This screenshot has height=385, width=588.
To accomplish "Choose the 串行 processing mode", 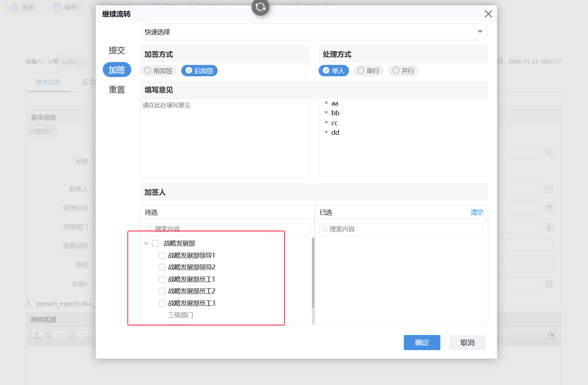I will coord(369,71).
